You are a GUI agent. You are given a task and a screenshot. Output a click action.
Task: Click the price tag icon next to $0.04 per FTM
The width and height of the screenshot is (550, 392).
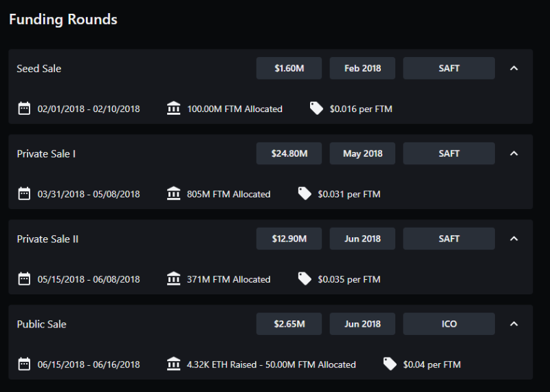click(390, 364)
